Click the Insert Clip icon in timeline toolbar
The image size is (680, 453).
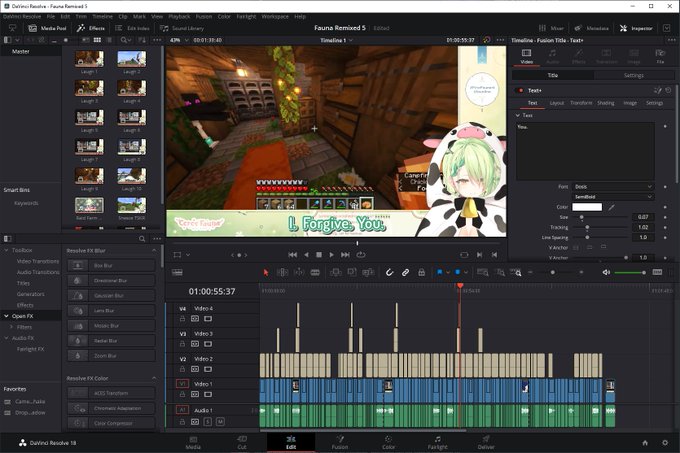(335, 272)
